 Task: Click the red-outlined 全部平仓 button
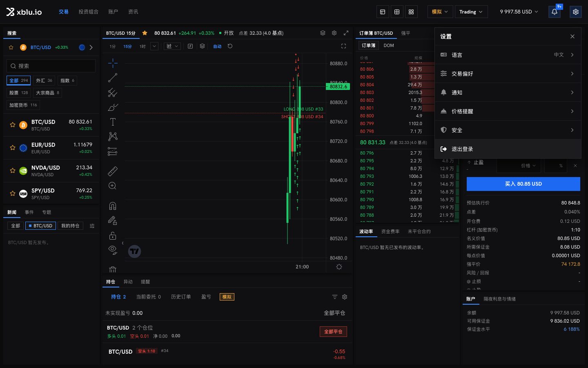pos(333,332)
